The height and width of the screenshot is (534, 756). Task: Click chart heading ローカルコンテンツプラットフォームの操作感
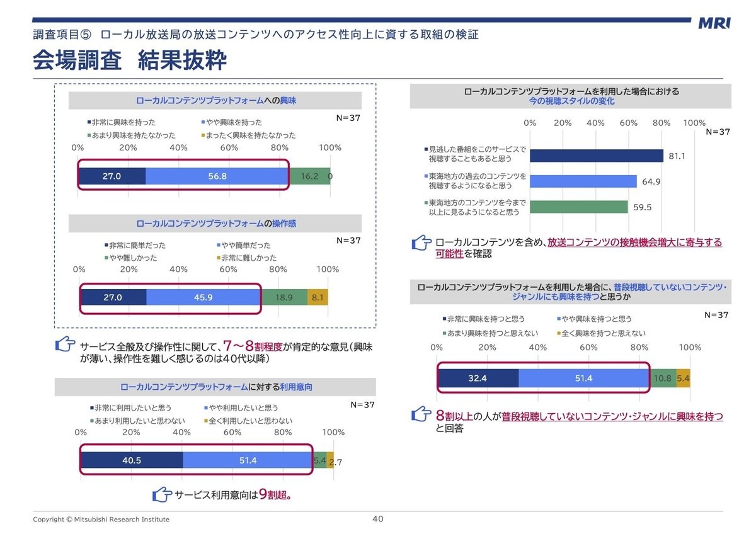coord(215,223)
